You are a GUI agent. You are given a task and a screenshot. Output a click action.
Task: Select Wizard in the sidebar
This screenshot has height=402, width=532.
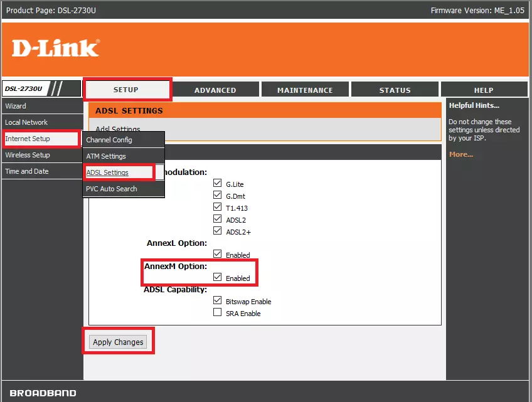point(42,106)
